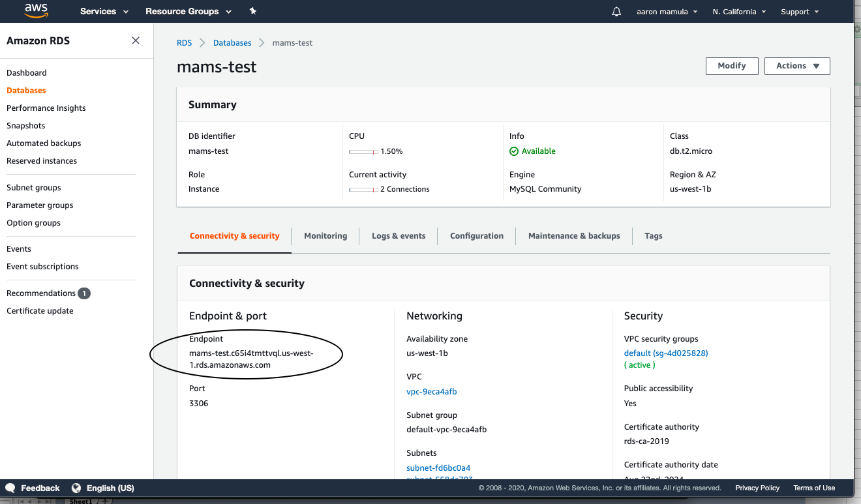Image resolution: width=861 pixels, height=504 pixels.
Task: Open the subnet-fd6bc0a4 link
Action: pos(438,468)
